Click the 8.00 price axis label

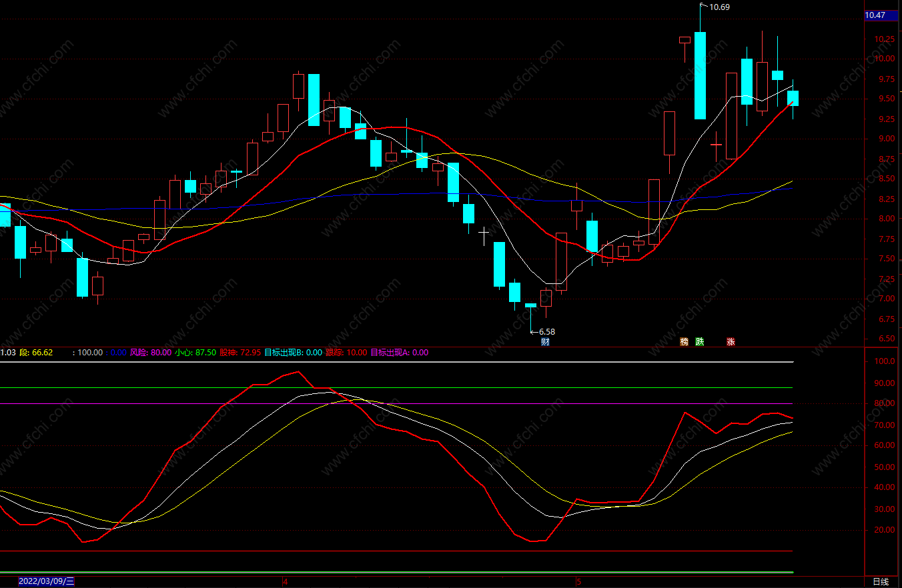pyautogui.click(x=887, y=219)
